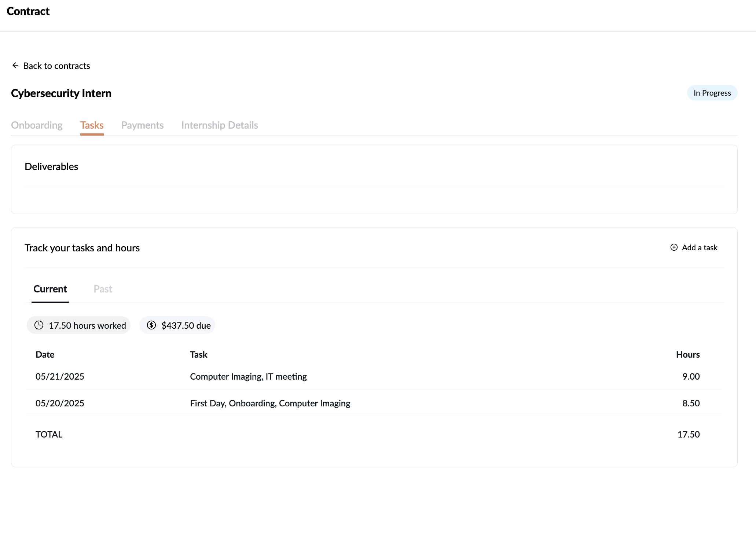View the Past tasks sub-tab

[x=103, y=289]
